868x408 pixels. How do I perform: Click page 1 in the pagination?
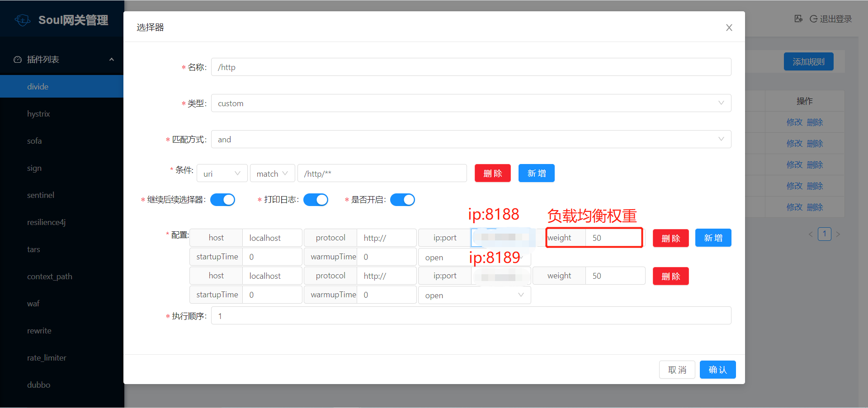coord(825,234)
